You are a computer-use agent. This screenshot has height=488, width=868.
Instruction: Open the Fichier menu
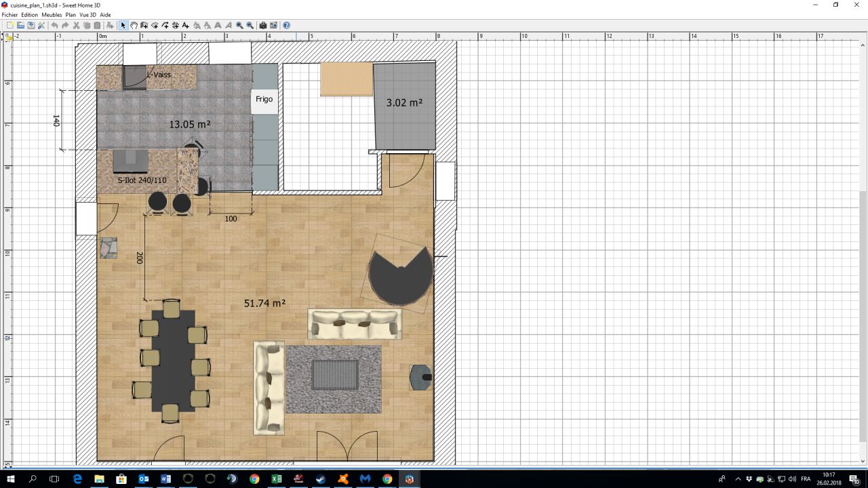(x=9, y=14)
